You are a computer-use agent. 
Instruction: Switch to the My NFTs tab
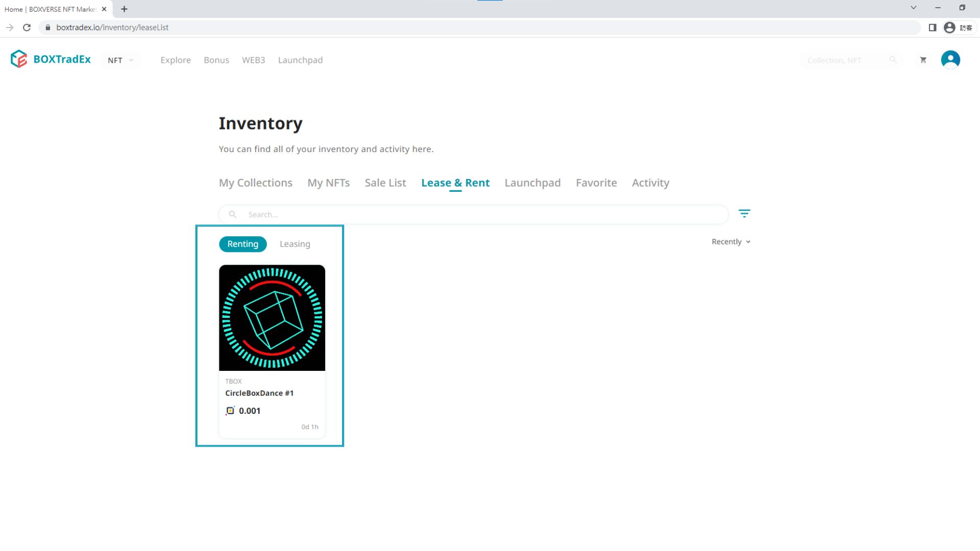[x=328, y=183]
